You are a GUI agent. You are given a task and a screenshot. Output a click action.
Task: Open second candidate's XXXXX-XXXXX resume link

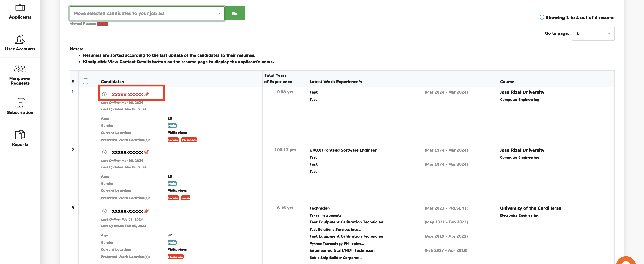(127, 152)
